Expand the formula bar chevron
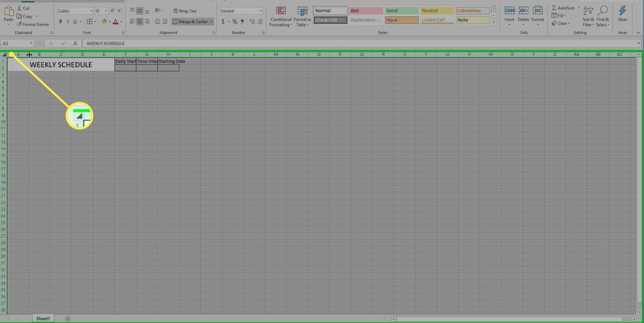 [639, 43]
